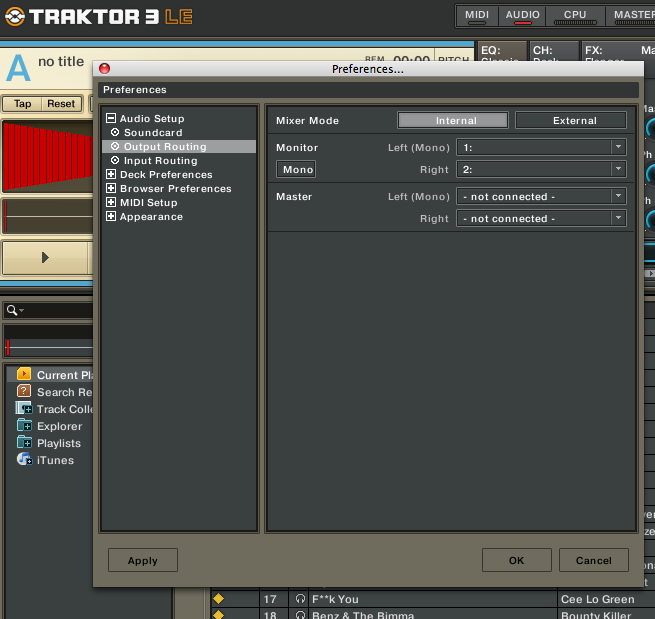The height and width of the screenshot is (619, 655).
Task: Click the Current Playlist folder icon
Action: click(24, 374)
